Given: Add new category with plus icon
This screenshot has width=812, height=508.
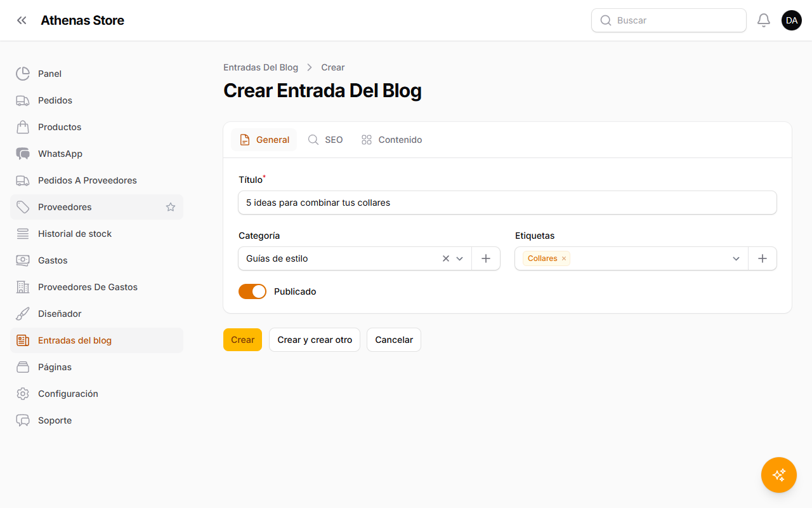Looking at the screenshot, I should coord(486,258).
